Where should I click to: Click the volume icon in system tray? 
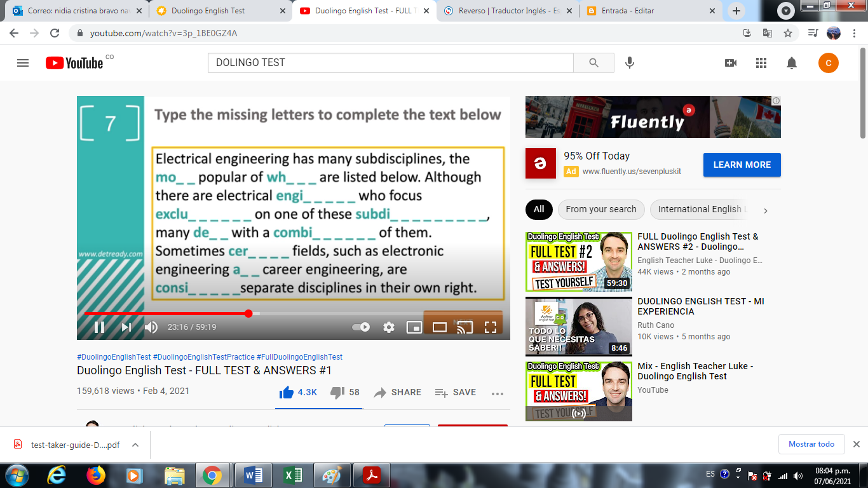797,475
